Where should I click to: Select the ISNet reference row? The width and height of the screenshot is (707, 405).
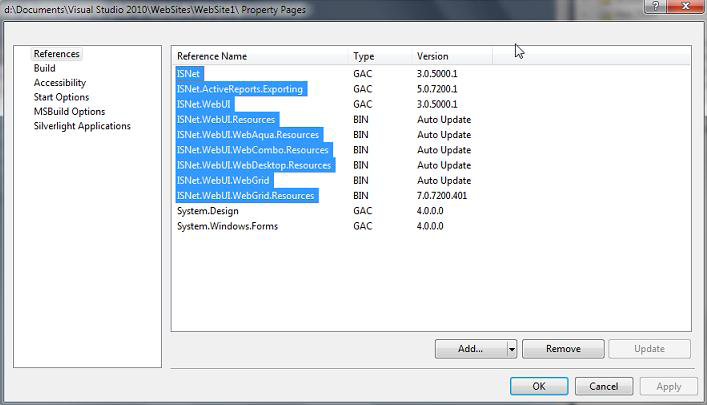(x=188, y=74)
